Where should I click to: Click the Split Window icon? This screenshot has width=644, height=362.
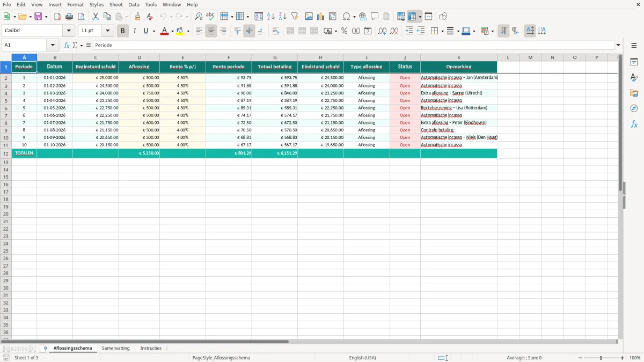(x=428, y=17)
